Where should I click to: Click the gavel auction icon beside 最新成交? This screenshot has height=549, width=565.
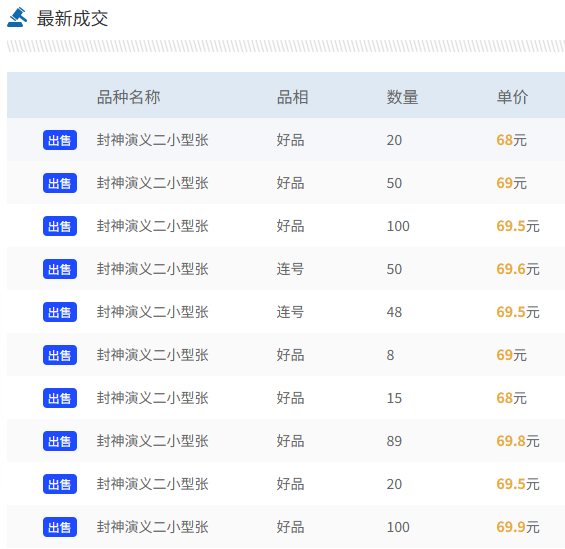17,17
